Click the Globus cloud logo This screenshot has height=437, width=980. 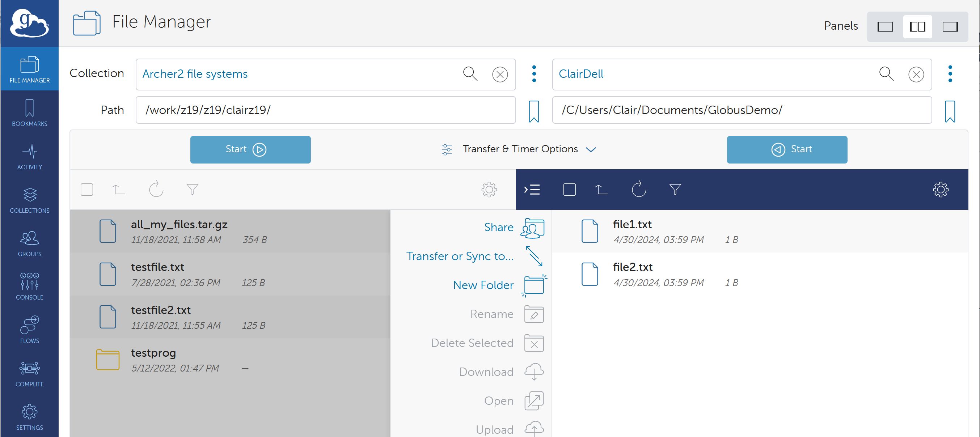click(x=29, y=23)
